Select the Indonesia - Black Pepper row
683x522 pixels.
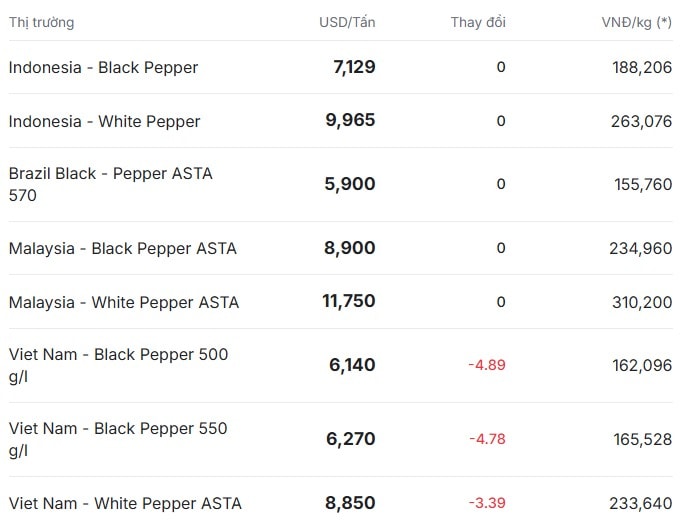[341, 67]
